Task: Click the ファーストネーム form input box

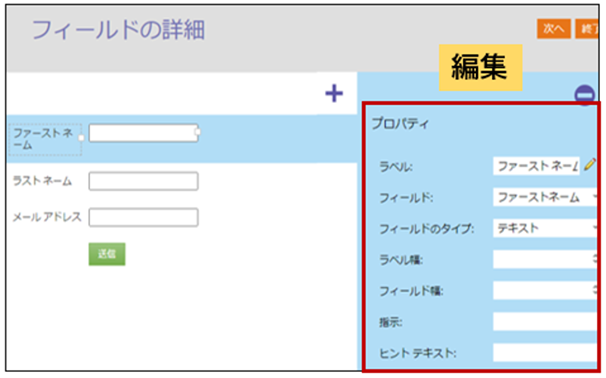Action: click(x=143, y=133)
